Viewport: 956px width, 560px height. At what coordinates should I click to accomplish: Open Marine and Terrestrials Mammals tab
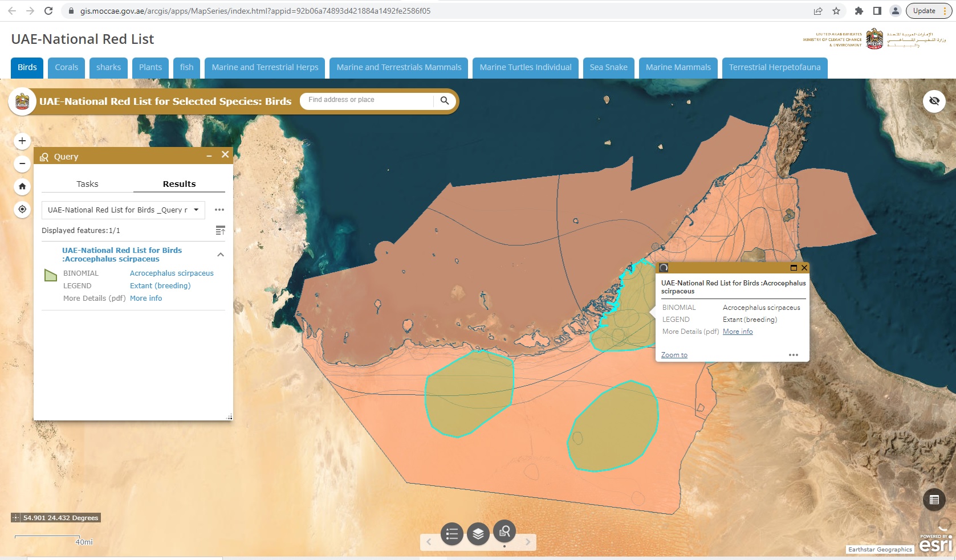point(399,67)
